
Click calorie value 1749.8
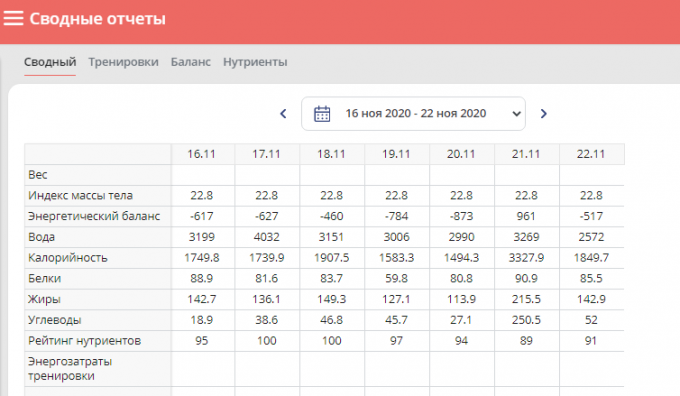tap(201, 258)
